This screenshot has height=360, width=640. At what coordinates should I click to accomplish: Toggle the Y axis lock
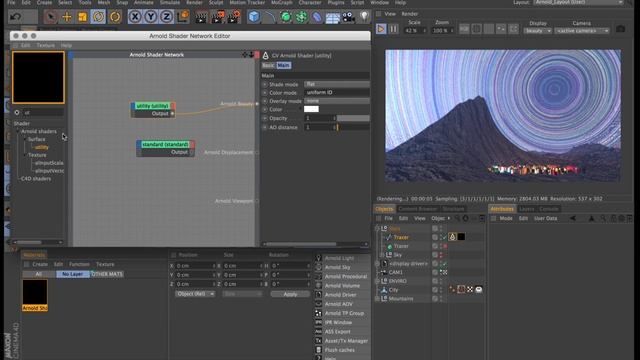point(151,17)
